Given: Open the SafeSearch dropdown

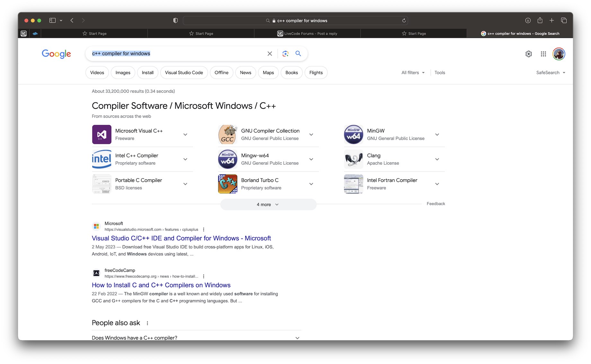Looking at the screenshot, I should click(551, 73).
